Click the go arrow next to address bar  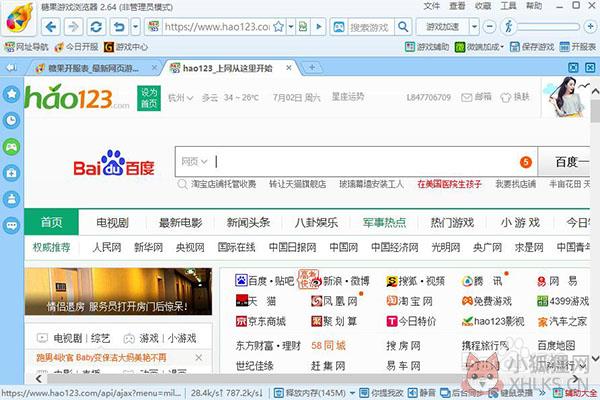tap(318, 27)
